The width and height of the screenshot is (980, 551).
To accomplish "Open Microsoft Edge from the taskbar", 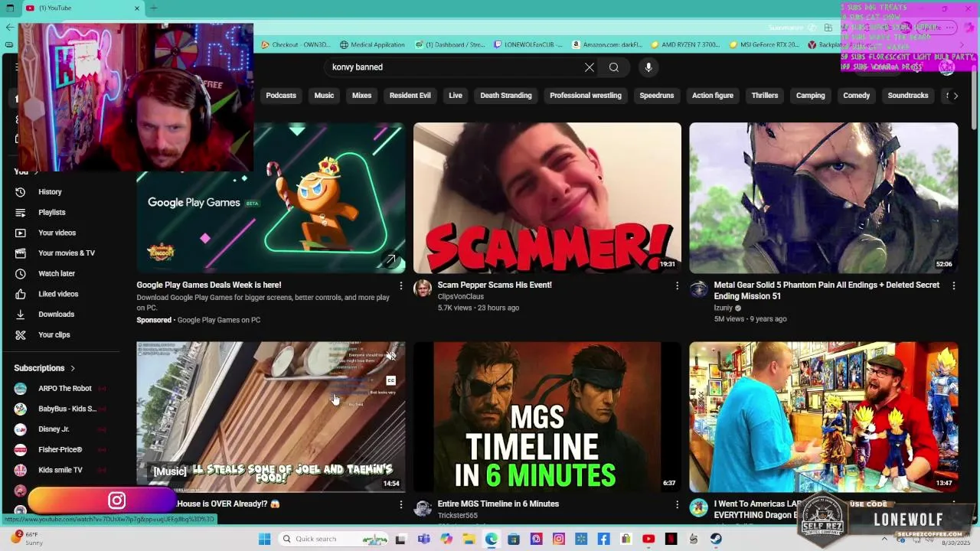I will tap(491, 540).
